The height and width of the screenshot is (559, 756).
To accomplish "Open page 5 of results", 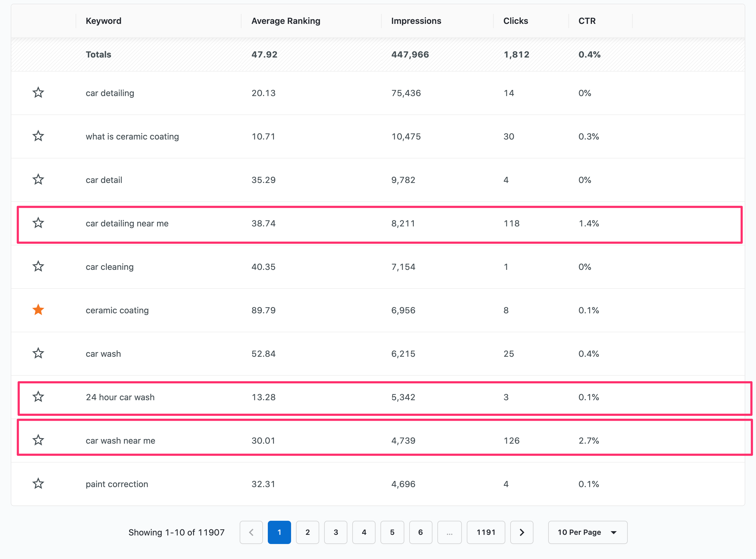I will click(x=392, y=532).
